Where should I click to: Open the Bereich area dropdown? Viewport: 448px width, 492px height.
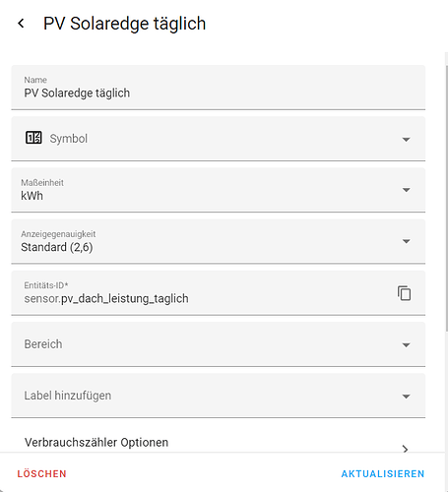click(x=406, y=344)
